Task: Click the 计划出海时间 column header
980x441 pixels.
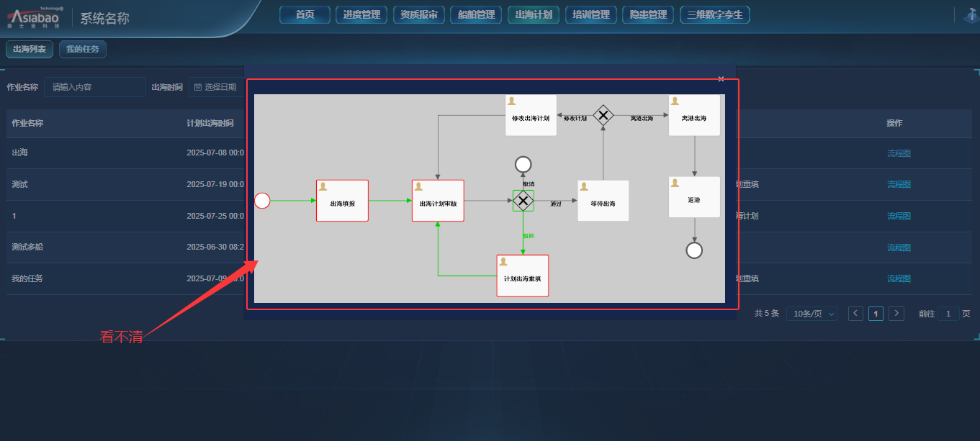Action: pos(210,123)
